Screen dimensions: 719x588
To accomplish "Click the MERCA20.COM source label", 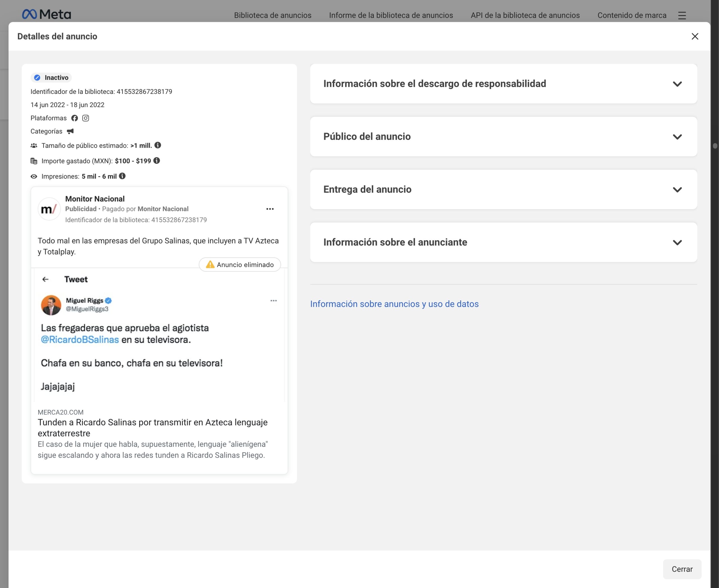I will (x=61, y=412).
